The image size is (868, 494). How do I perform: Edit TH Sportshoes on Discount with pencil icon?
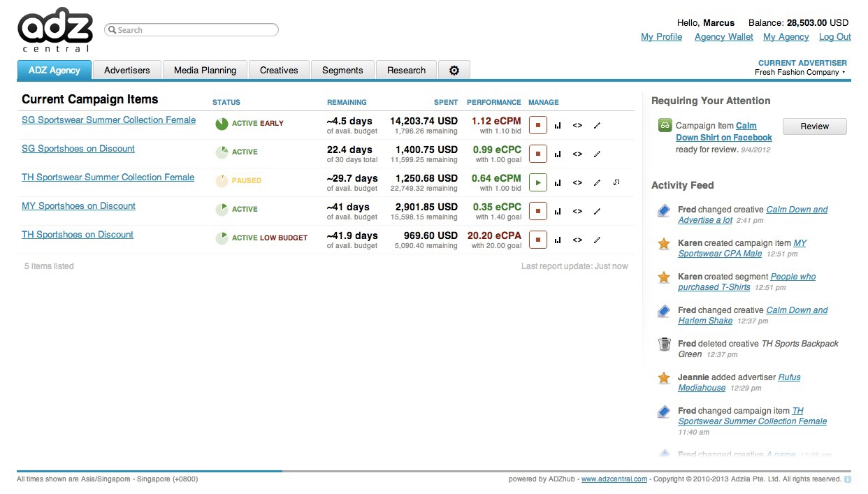597,240
